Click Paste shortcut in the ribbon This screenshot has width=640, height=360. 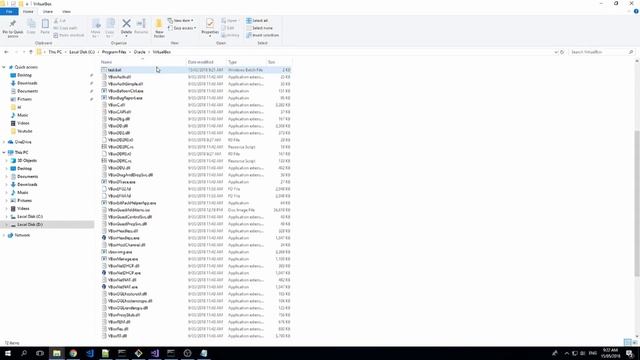pos(69,35)
